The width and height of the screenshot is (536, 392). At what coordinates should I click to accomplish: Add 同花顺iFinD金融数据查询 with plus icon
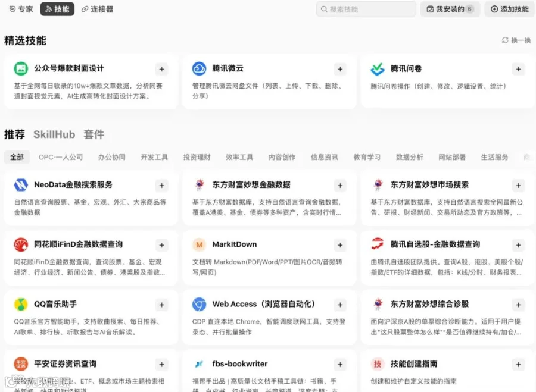tap(161, 245)
